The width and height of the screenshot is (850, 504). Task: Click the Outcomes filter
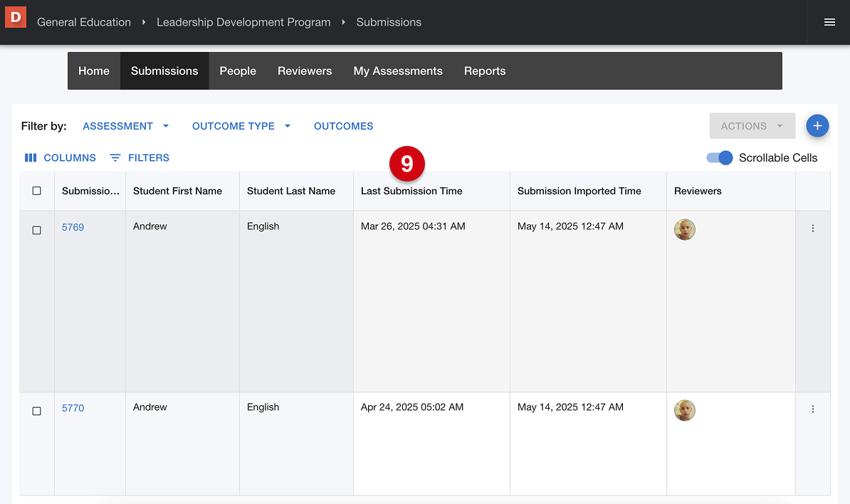(343, 126)
